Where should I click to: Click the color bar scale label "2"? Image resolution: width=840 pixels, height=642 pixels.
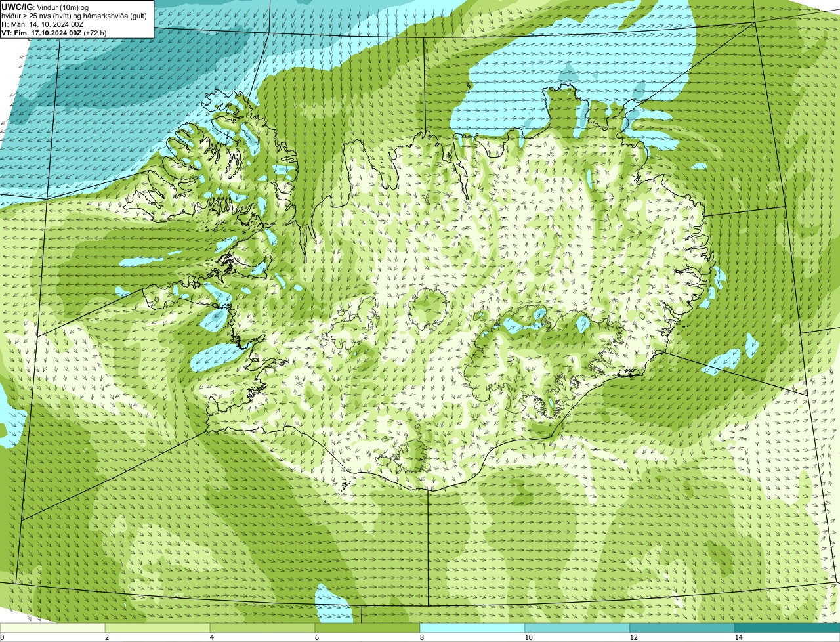click(106, 637)
